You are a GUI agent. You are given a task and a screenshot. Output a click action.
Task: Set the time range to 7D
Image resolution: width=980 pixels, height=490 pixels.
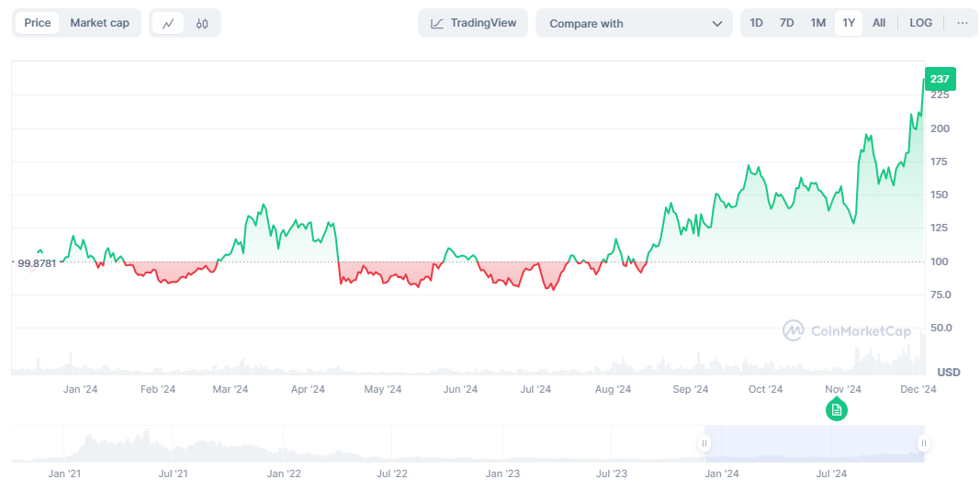click(786, 23)
